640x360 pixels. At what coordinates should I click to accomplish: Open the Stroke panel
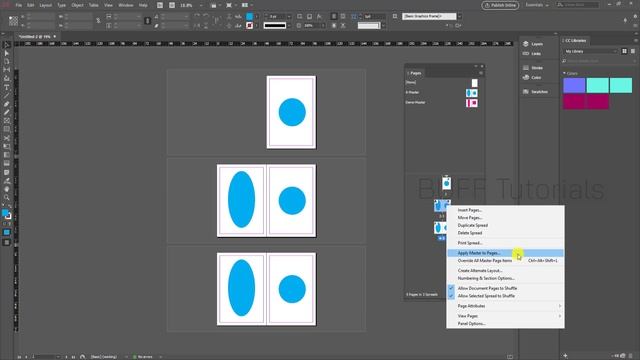pyautogui.click(x=533, y=68)
